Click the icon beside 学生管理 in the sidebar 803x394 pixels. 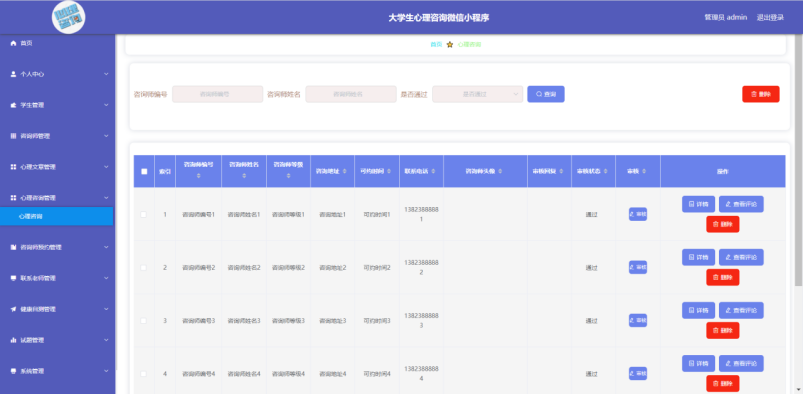[x=13, y=105]
